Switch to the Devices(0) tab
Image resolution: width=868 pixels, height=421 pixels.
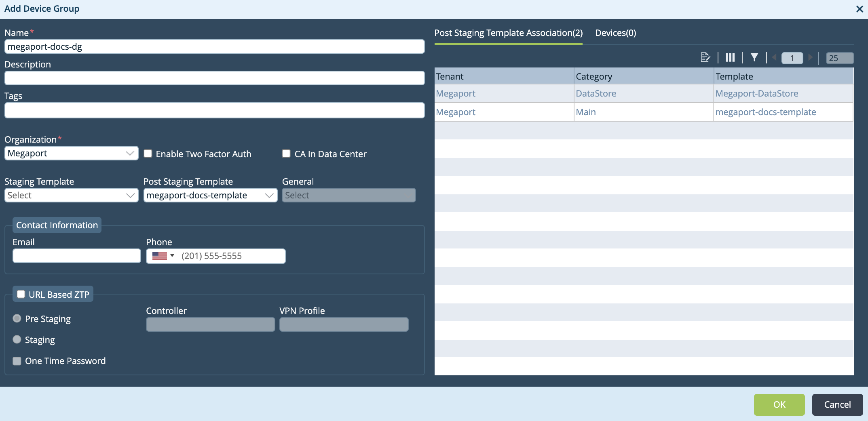point(615,33)
